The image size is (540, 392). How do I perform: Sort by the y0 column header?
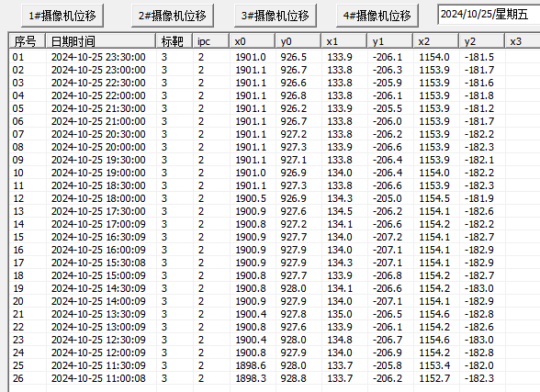click(298, 41)
